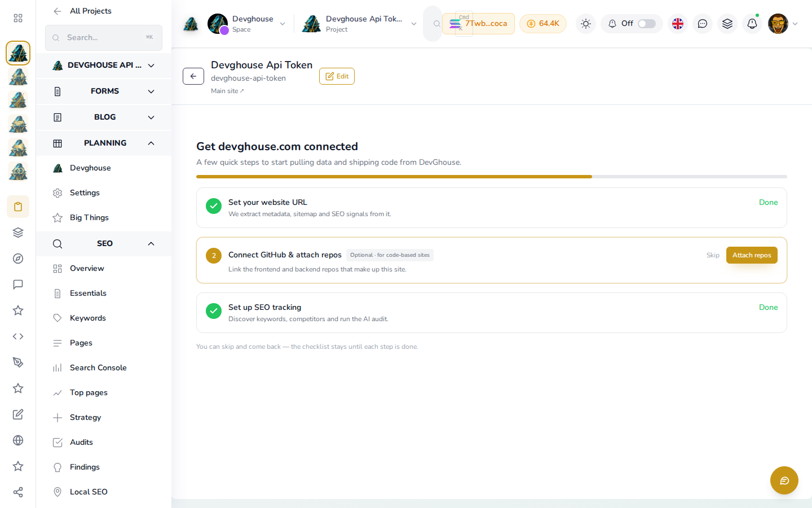The height and width of the screenshot is (508, 812).
Task: Open the pencil-and-square icon in the left rail
Action: [x=18, y=414]
